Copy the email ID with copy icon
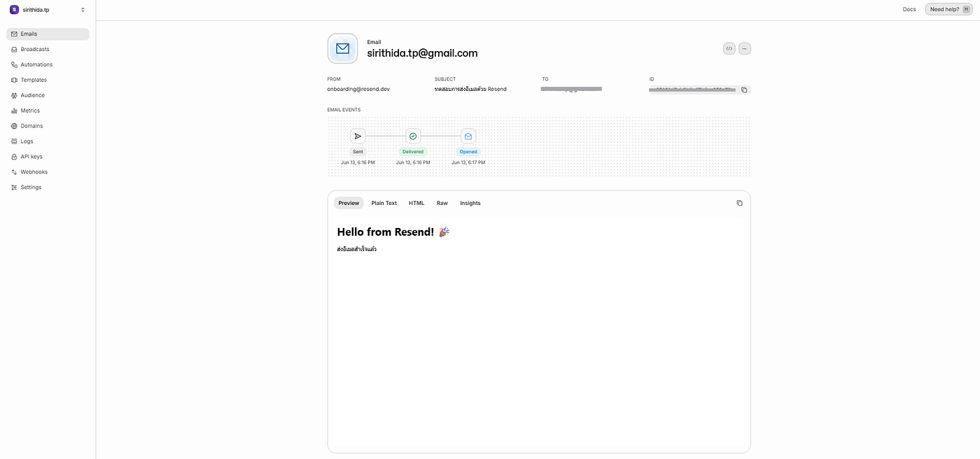Screen dimensions: 980x459 coord(744,90)
